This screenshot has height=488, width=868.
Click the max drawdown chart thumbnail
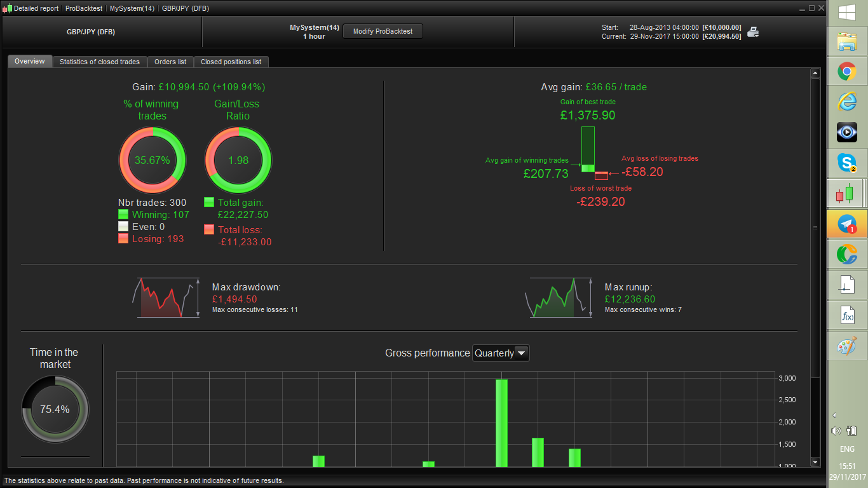point(166,297)
